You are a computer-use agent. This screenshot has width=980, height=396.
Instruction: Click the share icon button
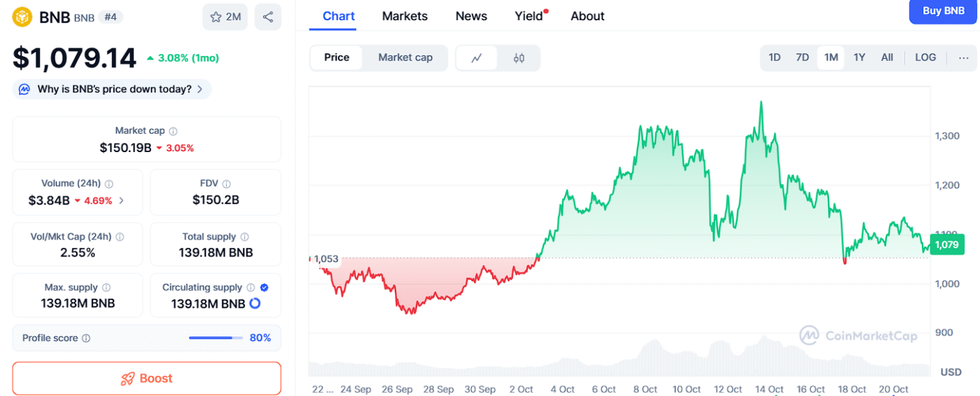[x=267, y=17]
